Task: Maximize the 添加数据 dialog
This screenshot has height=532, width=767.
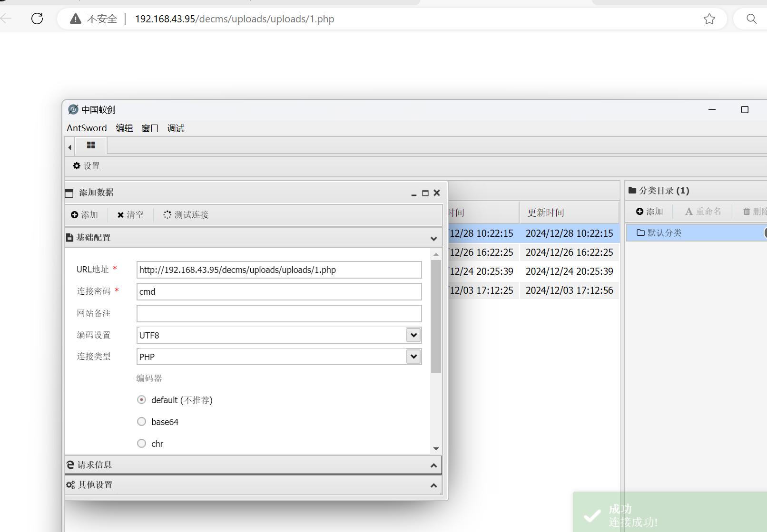Action: coord(425,193)
